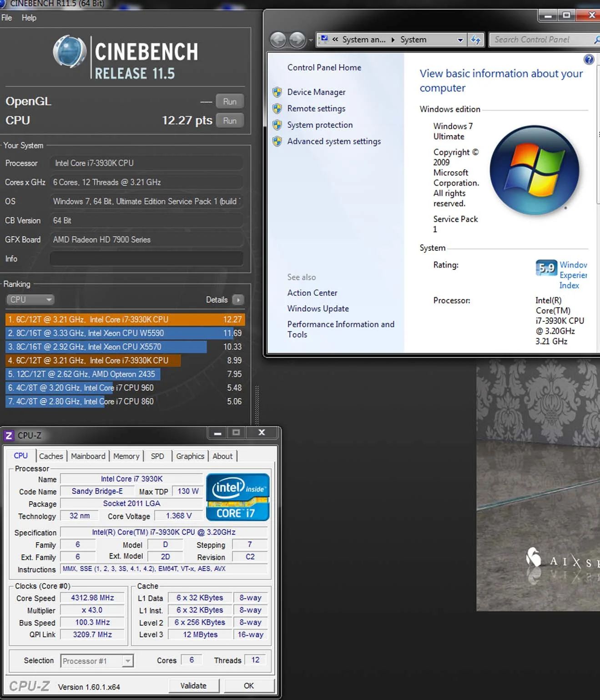Open the Device Manager link
This screenshot has width=600, height=700.
[316, 92]
